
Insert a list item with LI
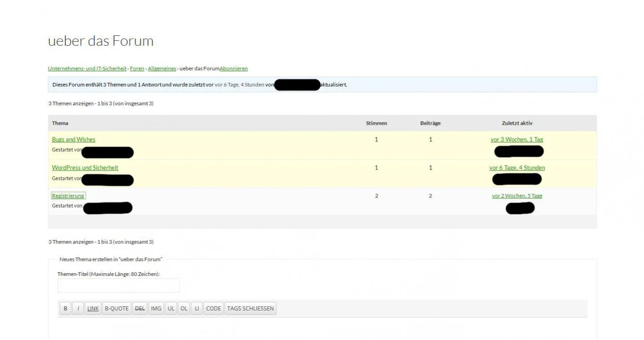[197, 309]
